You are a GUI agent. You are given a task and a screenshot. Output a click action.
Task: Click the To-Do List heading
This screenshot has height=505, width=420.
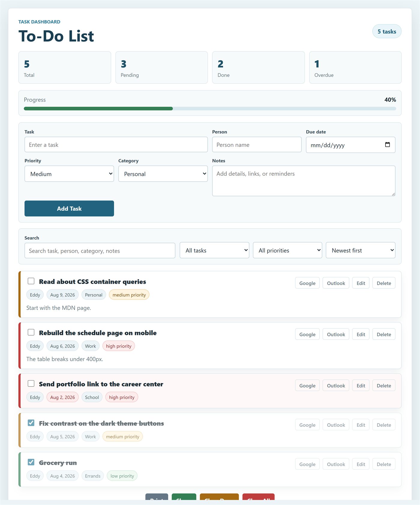56,36
